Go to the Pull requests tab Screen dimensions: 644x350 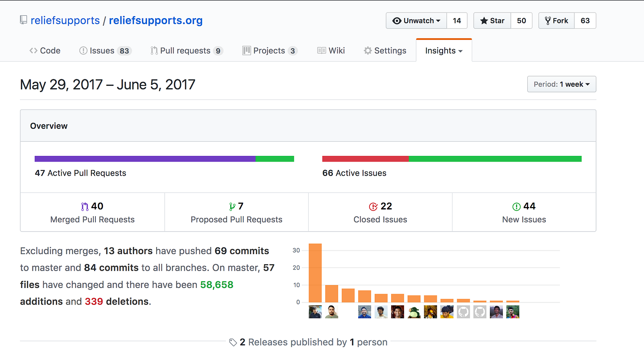pyautogui.click(x=187, y=51)
